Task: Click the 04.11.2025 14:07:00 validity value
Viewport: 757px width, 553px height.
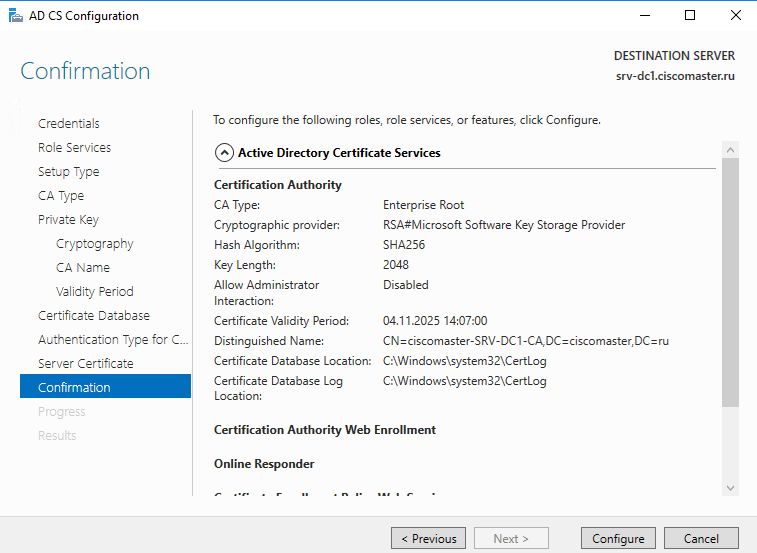Action: tap(435, 321)
